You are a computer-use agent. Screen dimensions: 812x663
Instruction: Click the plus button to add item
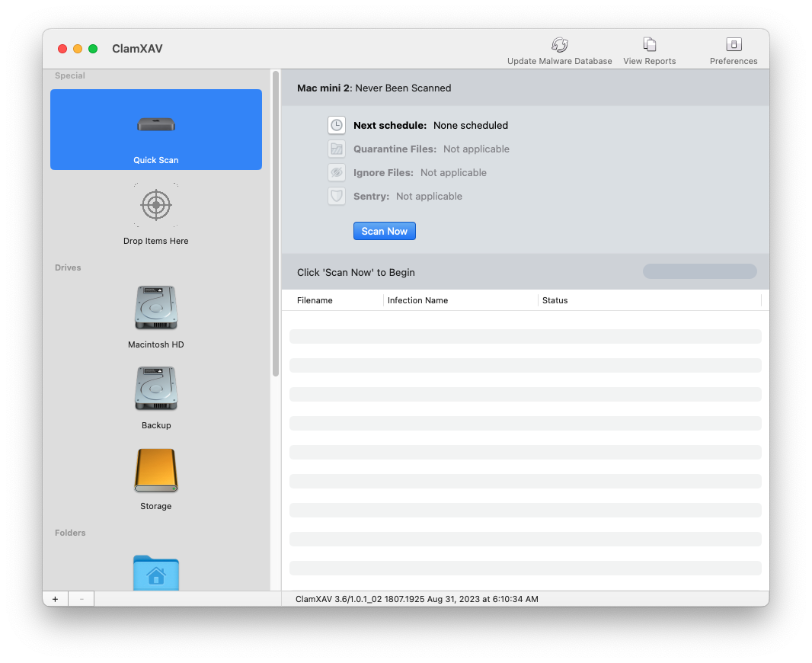56,599
